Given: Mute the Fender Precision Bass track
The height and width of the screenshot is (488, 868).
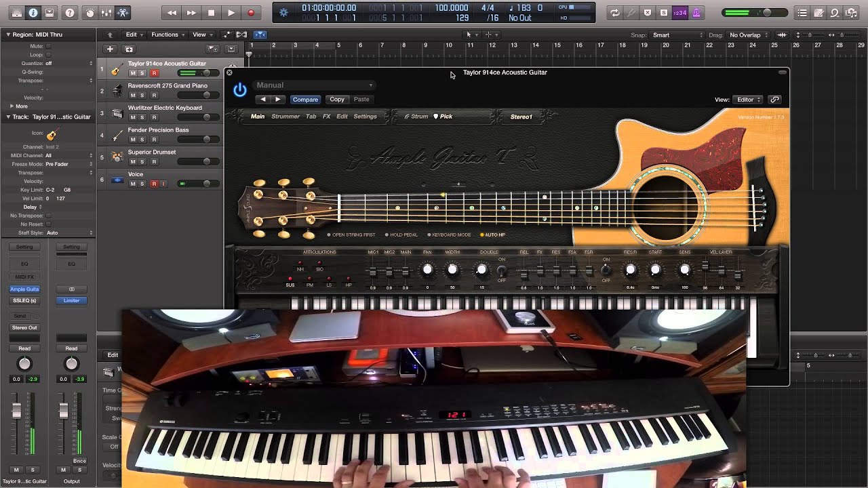Looking at the screenshot, I should point(132,140).
